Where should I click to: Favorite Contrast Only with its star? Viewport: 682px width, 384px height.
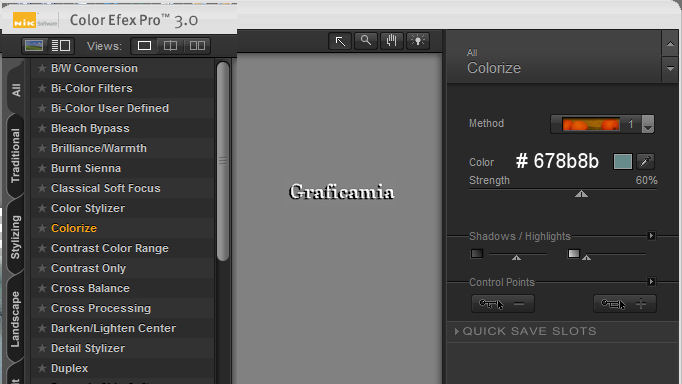(42, 268)
